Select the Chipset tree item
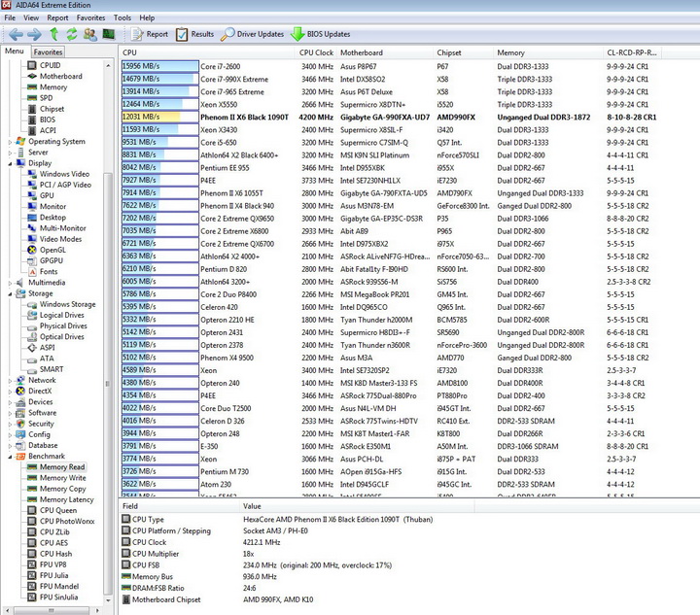Screen dimensions: 700x615 pos(52,109)
